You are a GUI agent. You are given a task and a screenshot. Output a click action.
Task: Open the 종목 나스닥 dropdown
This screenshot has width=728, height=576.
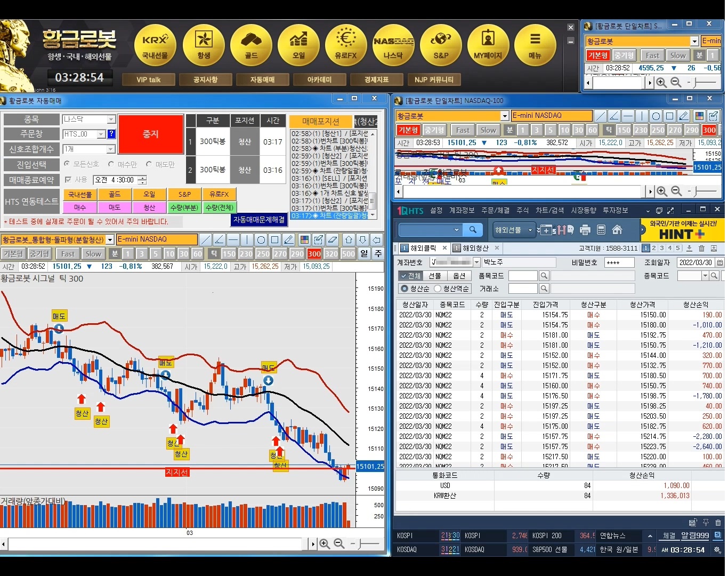coord(111,119)
